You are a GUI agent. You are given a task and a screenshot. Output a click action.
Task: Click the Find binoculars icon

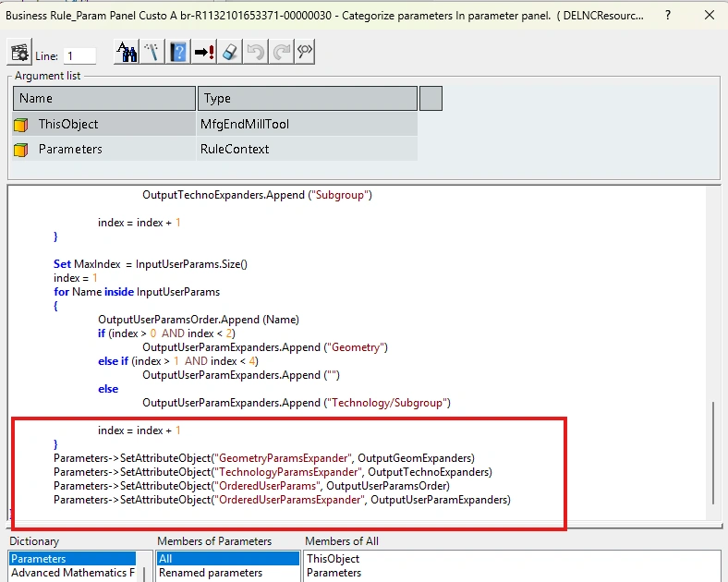point(127,52)
